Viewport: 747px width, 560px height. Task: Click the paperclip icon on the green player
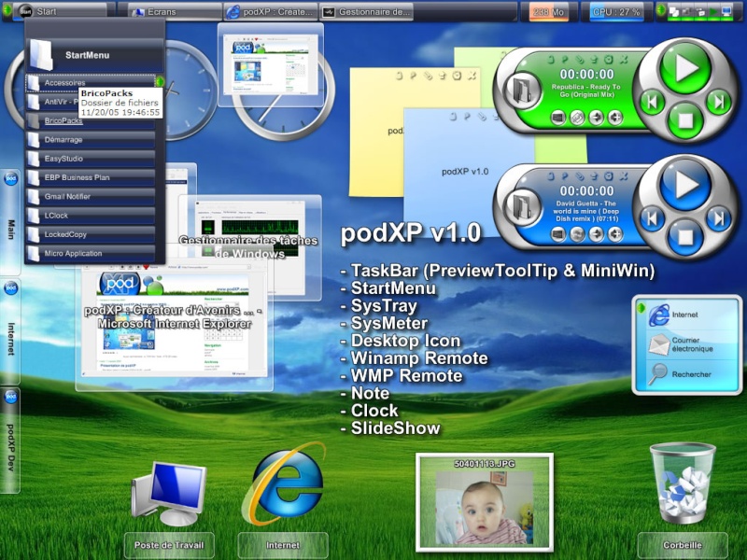pos(579,60)
